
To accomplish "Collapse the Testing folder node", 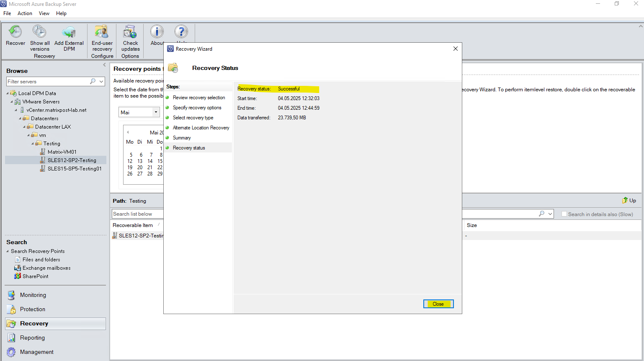I will (x=33, y=144).
